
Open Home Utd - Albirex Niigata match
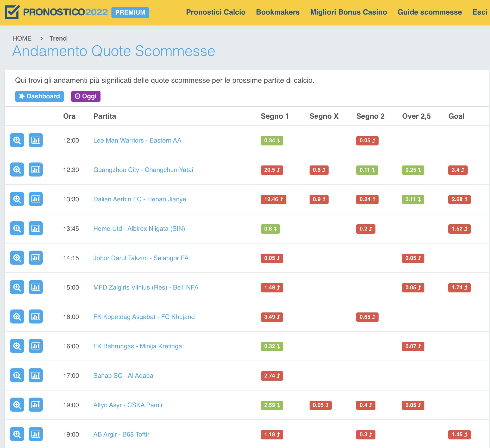(139, 229)
